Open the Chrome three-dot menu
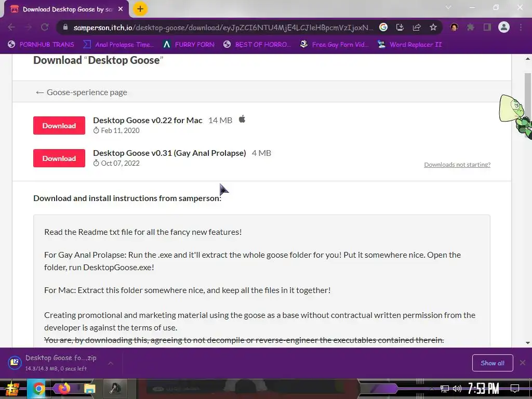Image resolution: width=532 pixels, height=399 pixels. pyautogui.click(x=521, y=27)
